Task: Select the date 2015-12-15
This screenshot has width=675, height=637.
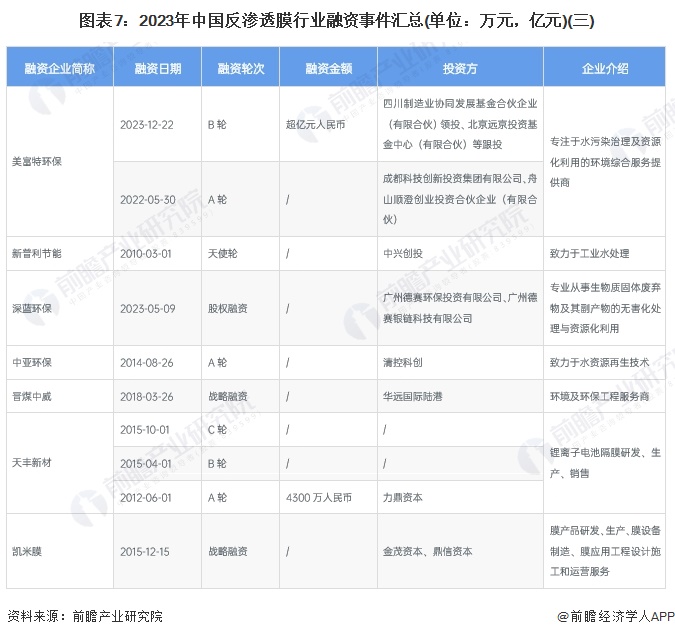Action: [145, 552]
